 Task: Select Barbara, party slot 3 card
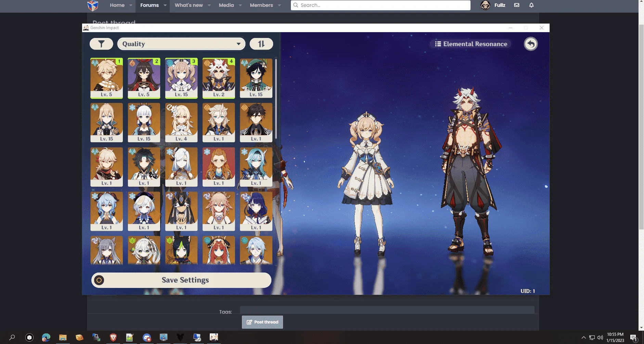click(181, 78)
